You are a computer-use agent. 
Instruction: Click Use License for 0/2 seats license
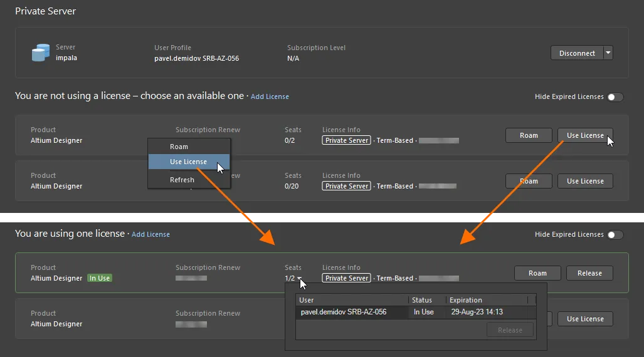click(x=585, y=135)
